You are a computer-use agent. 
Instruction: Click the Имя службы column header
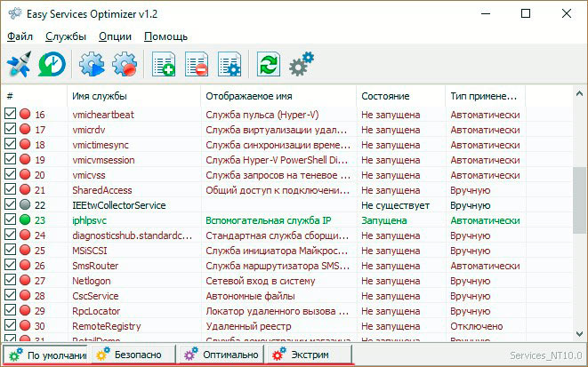pyautogui.click(x=99, y=95)
